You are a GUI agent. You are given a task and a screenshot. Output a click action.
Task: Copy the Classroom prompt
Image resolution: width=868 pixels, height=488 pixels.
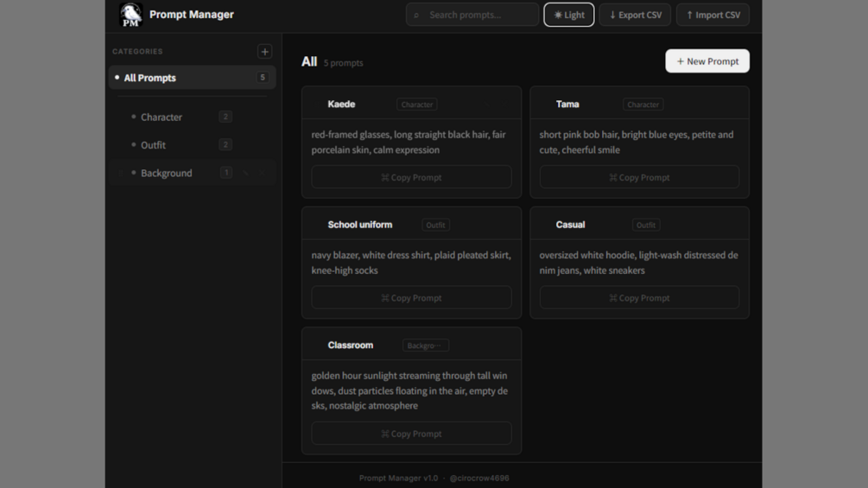click(411, 434)
